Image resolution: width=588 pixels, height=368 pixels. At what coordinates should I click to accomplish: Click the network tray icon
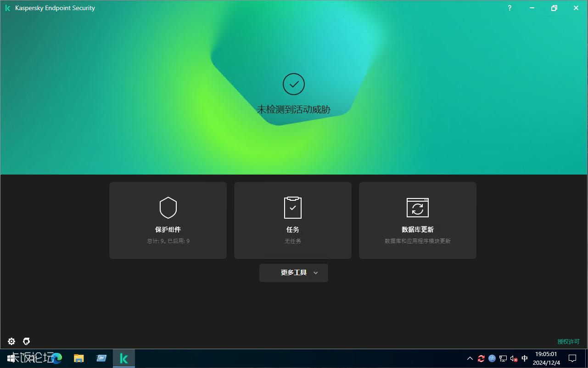[x=503, y=358]
